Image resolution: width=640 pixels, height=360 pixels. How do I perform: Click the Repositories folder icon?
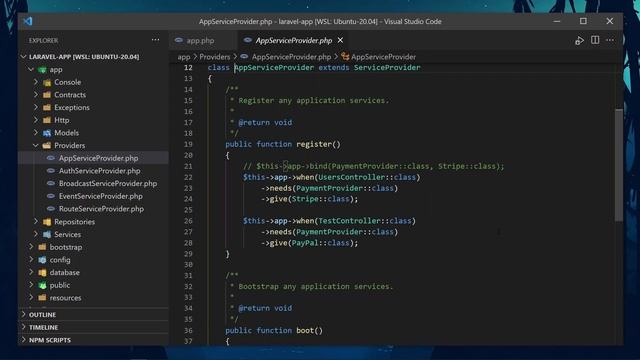coord(47,222)
